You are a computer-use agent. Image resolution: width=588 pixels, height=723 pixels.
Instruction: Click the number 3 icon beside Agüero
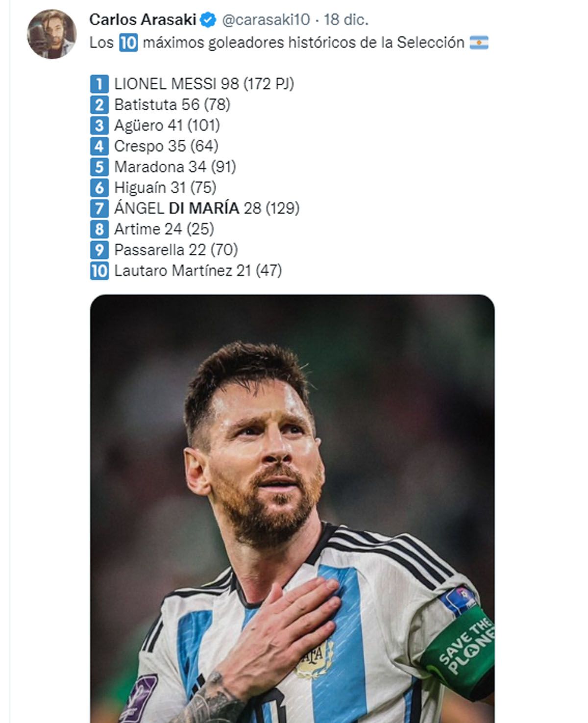pyautogui.click(x=99, y=125)
